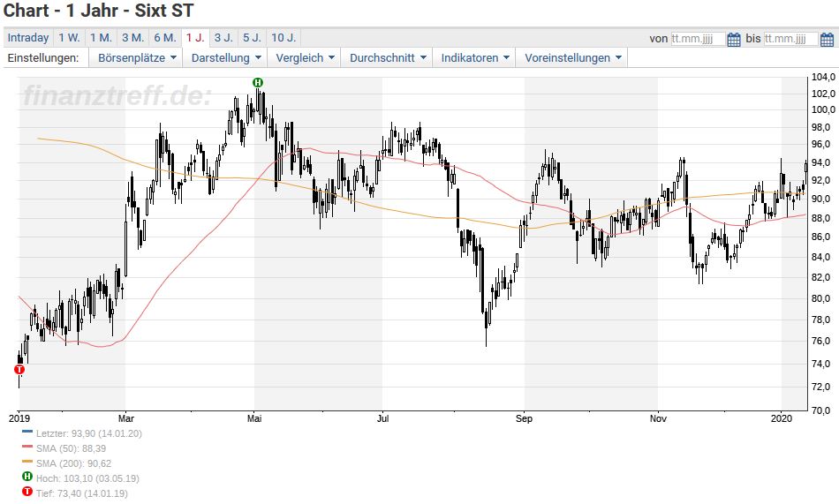The height and width of the screenshot is (504, 839).
Task: Switch chart to 10 J. range
Action: (283, 38)
